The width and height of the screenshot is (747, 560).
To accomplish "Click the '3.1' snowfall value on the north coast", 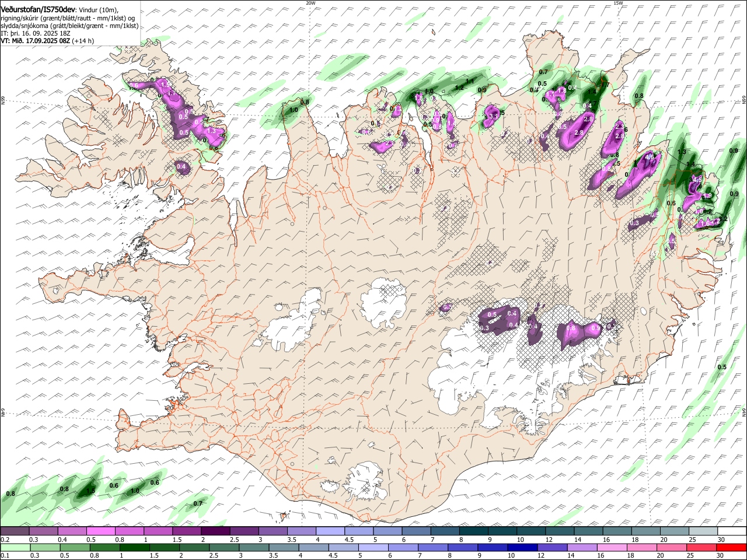I will click(x=493, y=116).
